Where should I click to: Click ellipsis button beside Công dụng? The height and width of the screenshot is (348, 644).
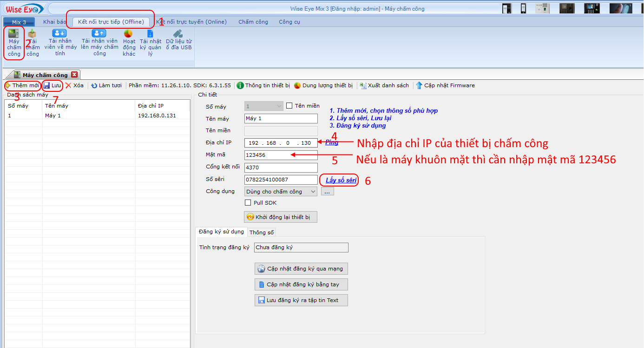pos(327,192)
